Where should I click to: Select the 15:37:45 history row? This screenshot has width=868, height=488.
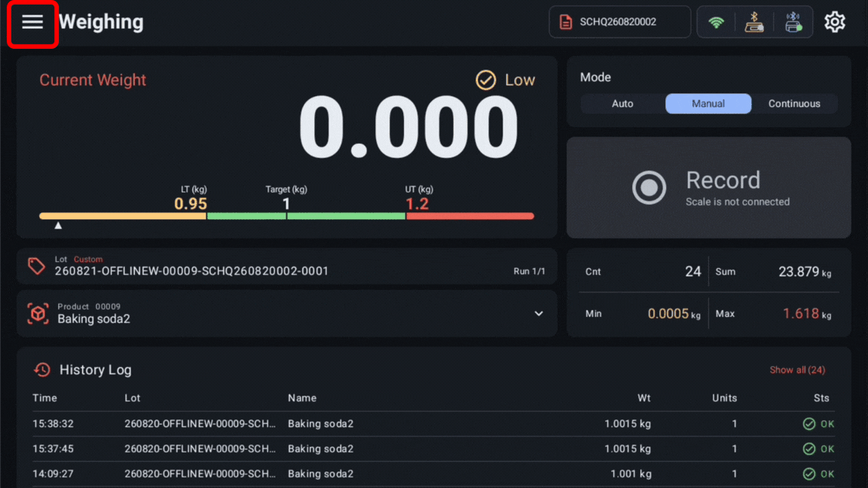[433, 449]
